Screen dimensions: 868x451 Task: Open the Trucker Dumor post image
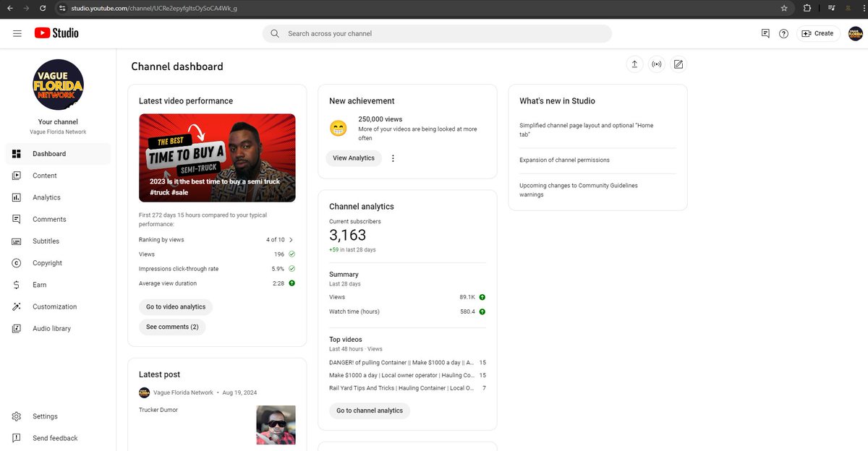point(276,425)
